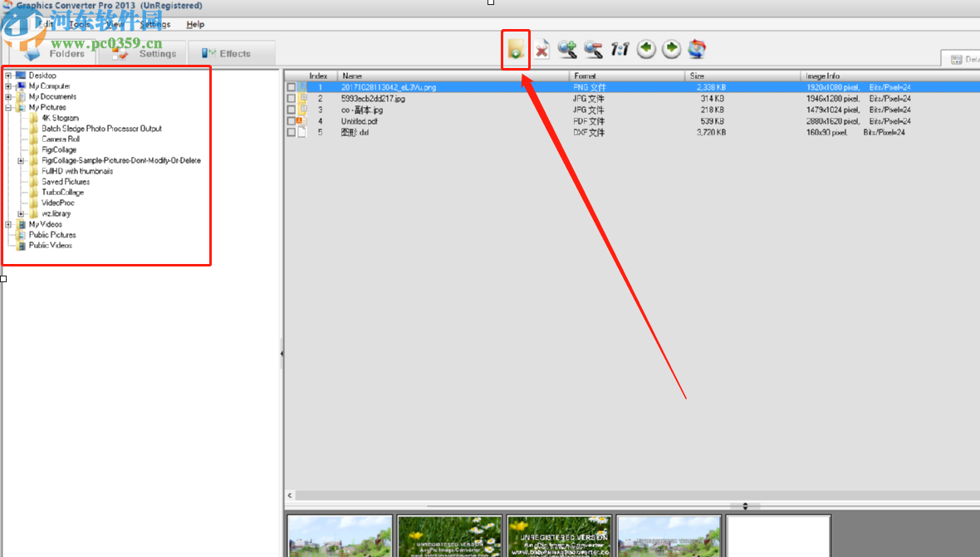Check the checkbox for 5993ecb2dd217.jpg
The width and height of the screenshot is (980, 557).
[292, 98]
